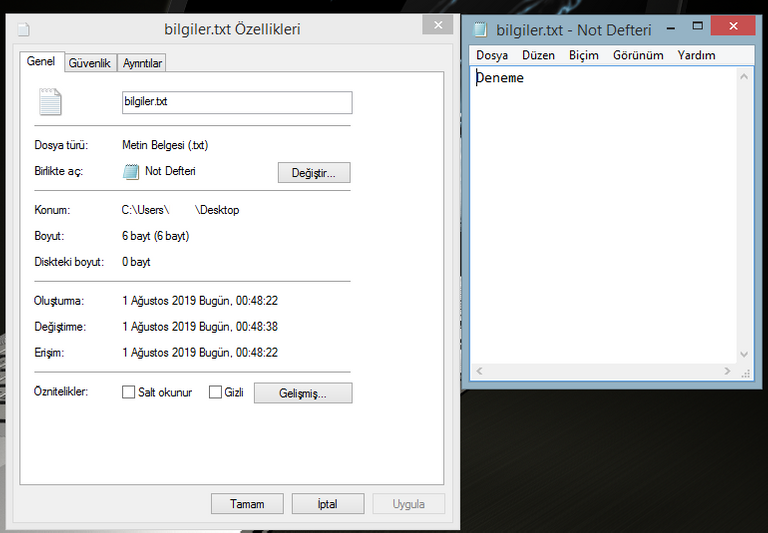This screenshot has width=768, height=533.
Task: Click the Notepad icon in the title bar
Action: click(481, 30)
